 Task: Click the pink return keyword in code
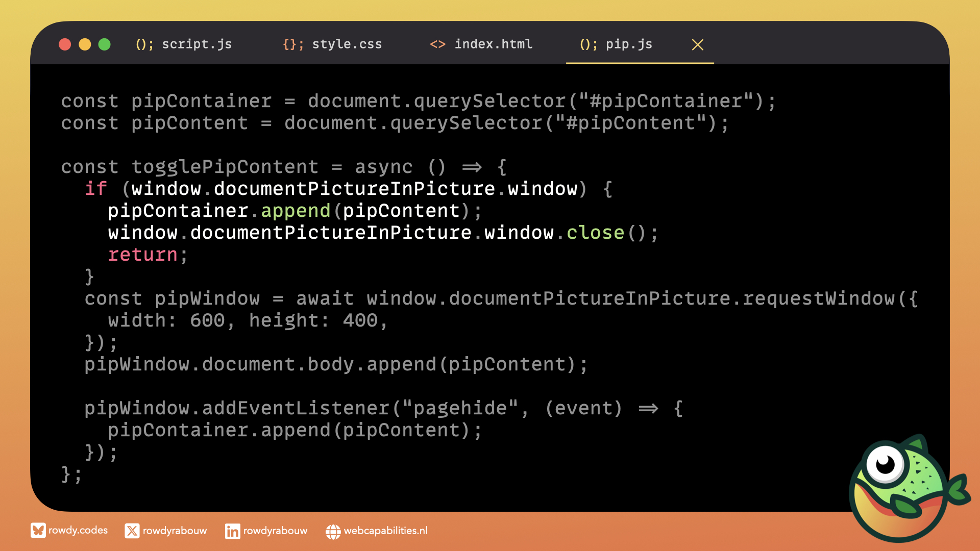click(x=142, y=255)
